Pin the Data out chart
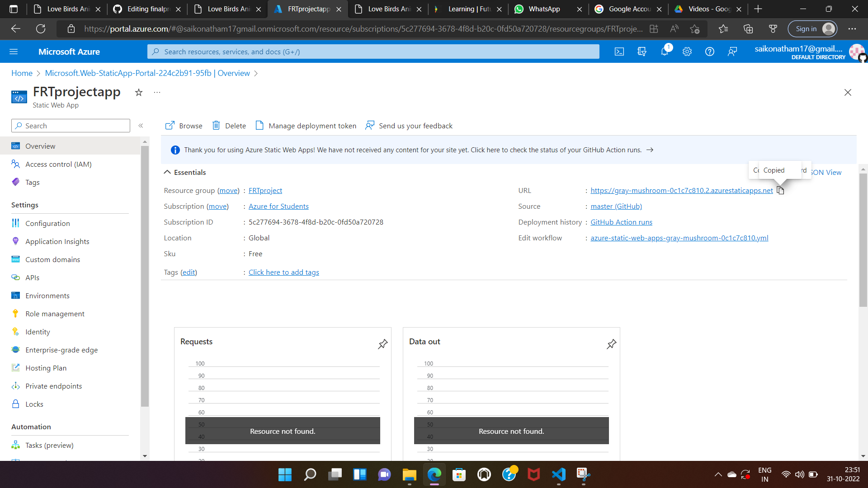The image size is (868, 488). coord(611,344)
